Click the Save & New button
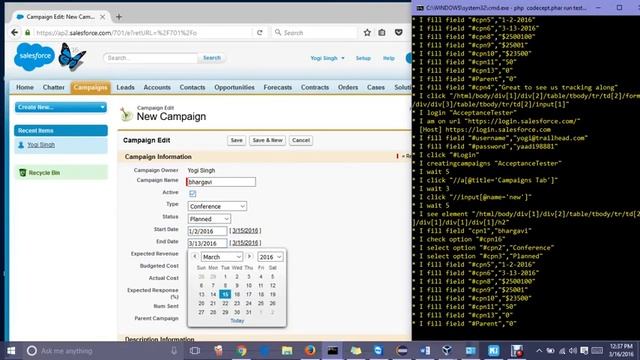The image size is (640, 360). point(267,140)
